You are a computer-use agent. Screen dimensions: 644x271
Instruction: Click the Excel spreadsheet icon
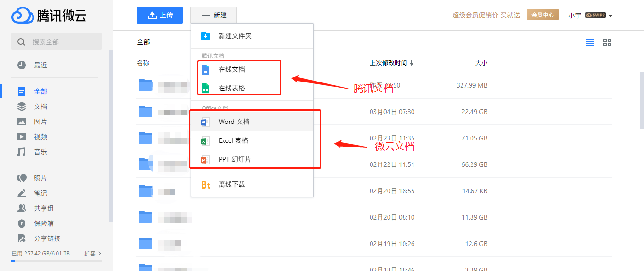(x=205, y=141)
